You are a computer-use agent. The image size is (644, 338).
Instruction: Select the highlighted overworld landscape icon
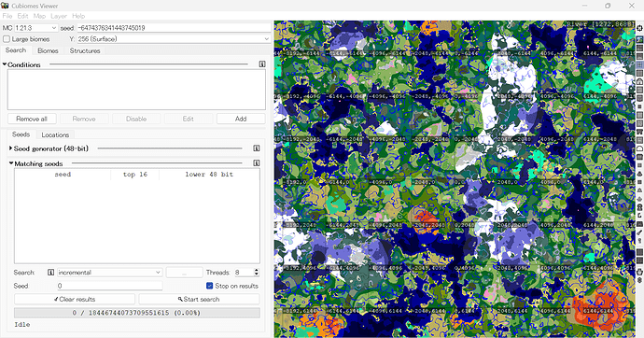(x=639, y=39)
